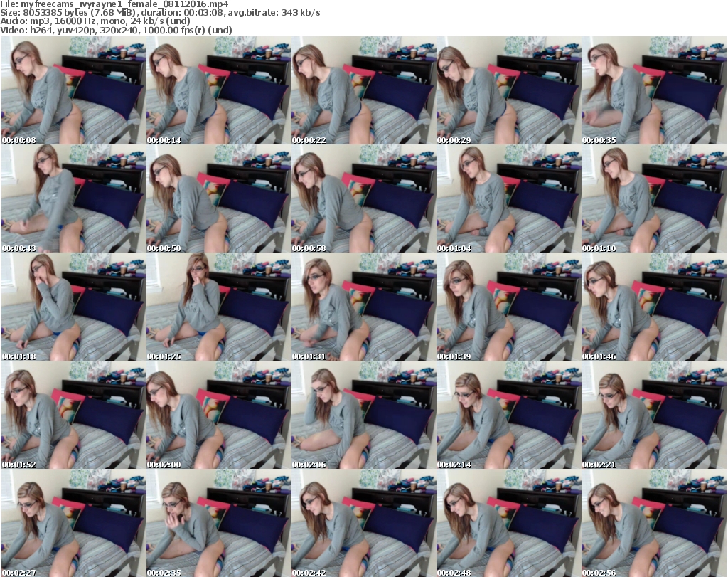Viewport: 728px width, 577px height.
Task: Click the 00:02:42 video frame
Action: pos(363,523)
